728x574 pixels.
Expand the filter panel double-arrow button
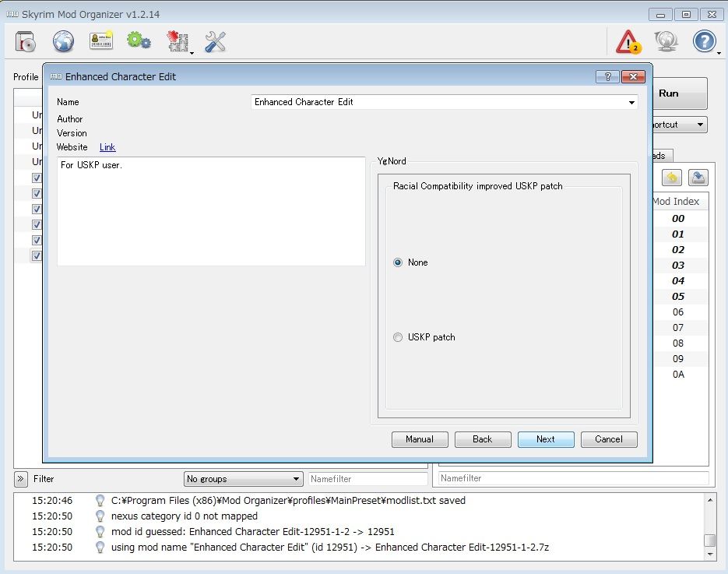21,479
